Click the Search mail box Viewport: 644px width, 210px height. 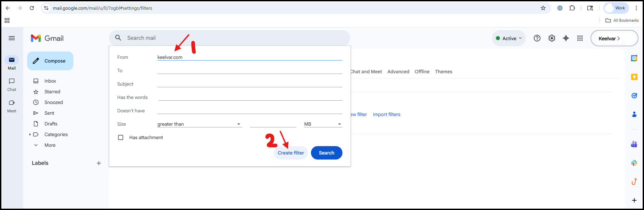coord(230,38)
